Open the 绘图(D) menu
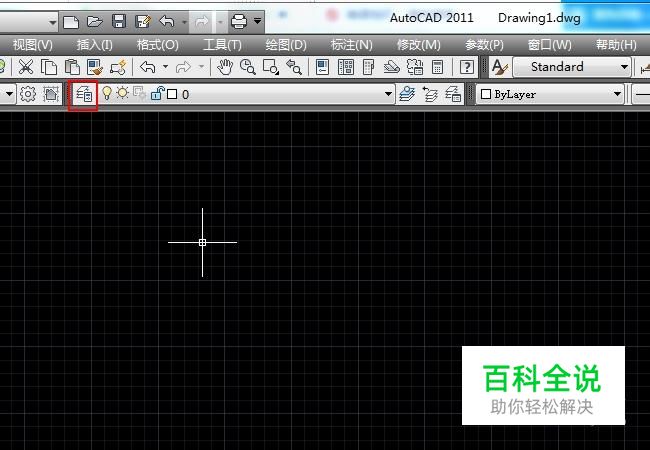650x450 pixels. [x=286, y=45]
